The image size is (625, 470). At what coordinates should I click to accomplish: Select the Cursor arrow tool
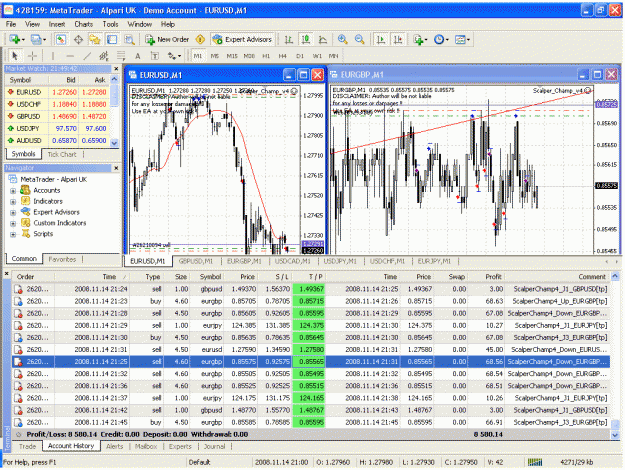coord(15,56)
